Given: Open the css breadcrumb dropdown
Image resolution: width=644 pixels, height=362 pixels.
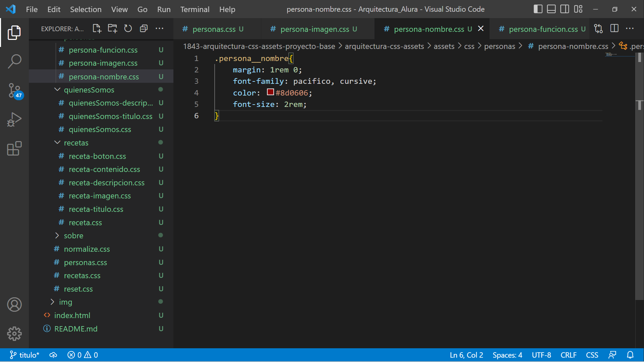Looking at the screenshot, I should click(469, 46).
